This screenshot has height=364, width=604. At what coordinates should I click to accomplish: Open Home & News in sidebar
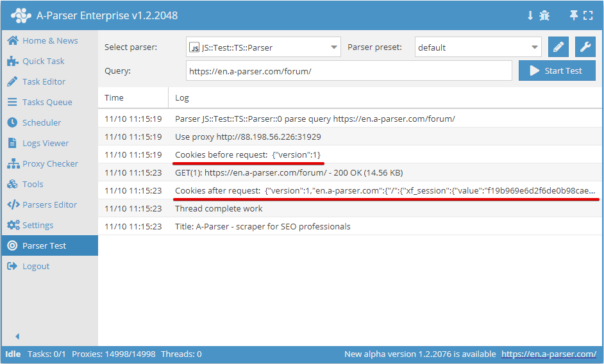(x=49, y=40)
